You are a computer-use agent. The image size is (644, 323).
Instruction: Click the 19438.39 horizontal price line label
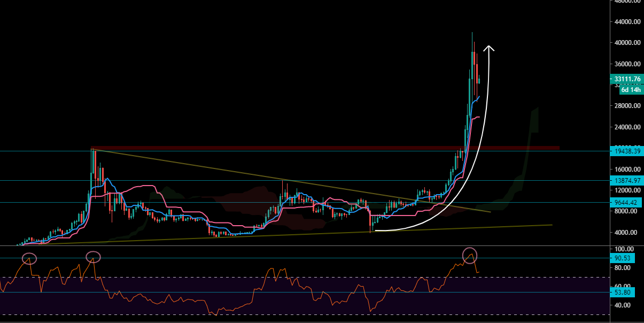click(x=626, y=151)
